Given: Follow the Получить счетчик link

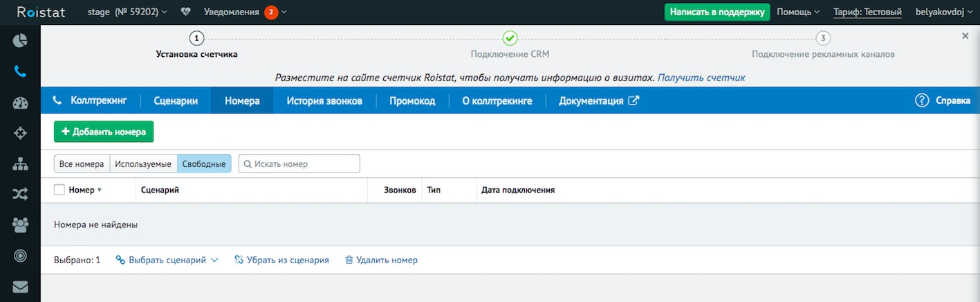Looking at the screenshot, I should pos(701,78).
